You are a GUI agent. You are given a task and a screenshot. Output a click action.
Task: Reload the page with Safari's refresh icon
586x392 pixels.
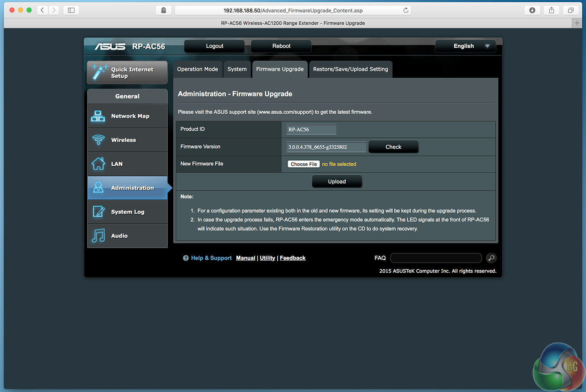(x=405, y=10)
